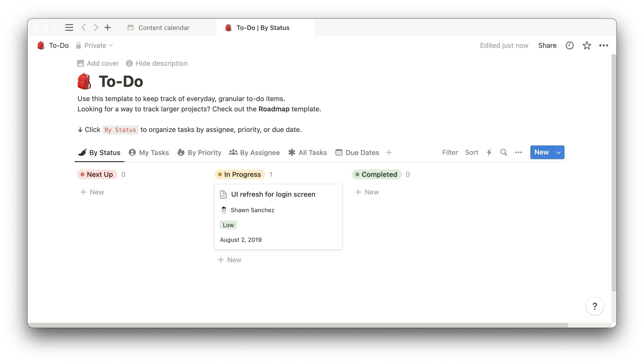The width and height of the screenshot is (644, 364).
Task: Open the Share menu
Action: point(547,46)
